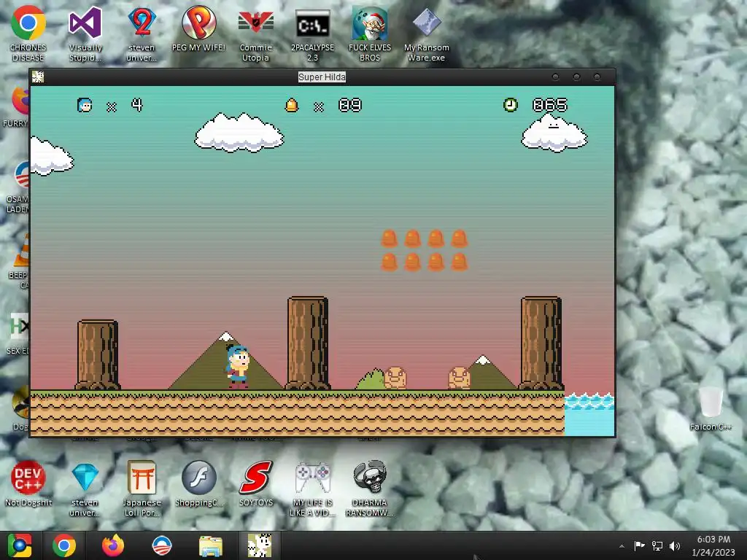Viewport: 747px width, 560px height.
Task: Click the Super Hilda window title text
Action: point(322,77)
